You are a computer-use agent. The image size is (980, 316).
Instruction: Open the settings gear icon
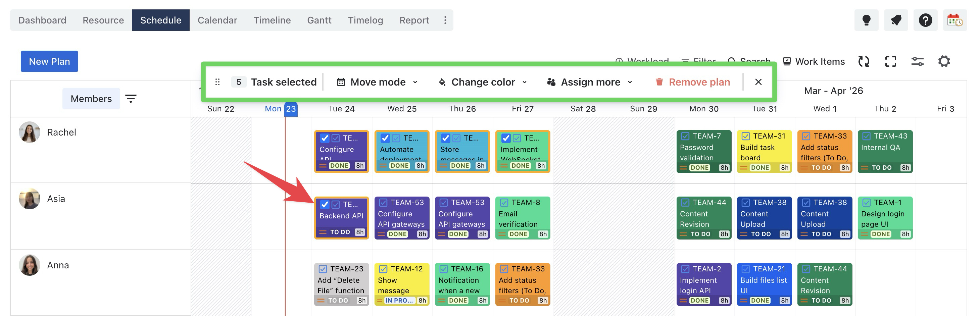tap(944, 61)
